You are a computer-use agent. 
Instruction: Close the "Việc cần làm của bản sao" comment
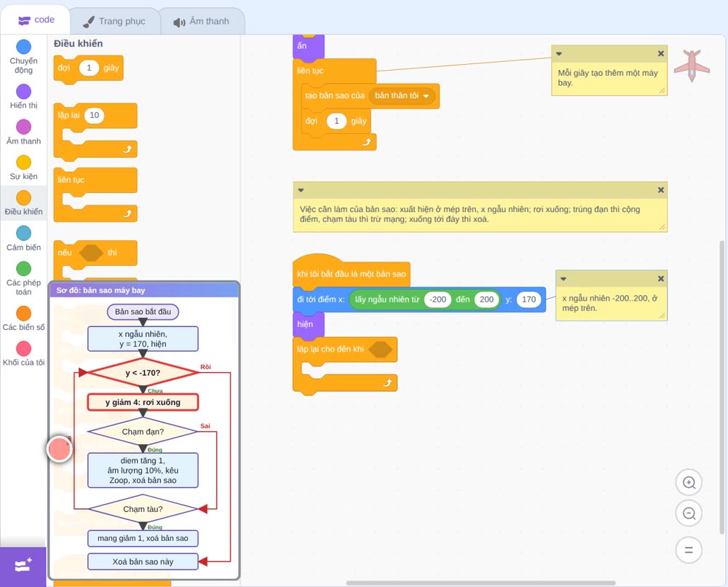661,190
